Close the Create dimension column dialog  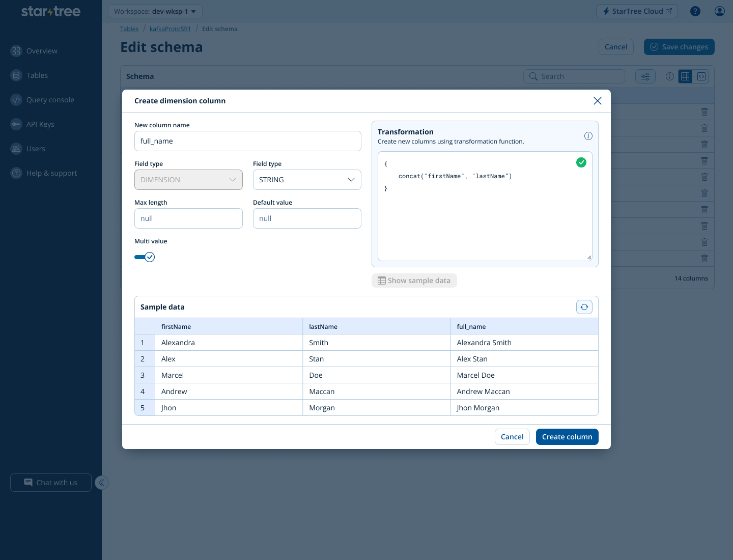click(597, 101)
